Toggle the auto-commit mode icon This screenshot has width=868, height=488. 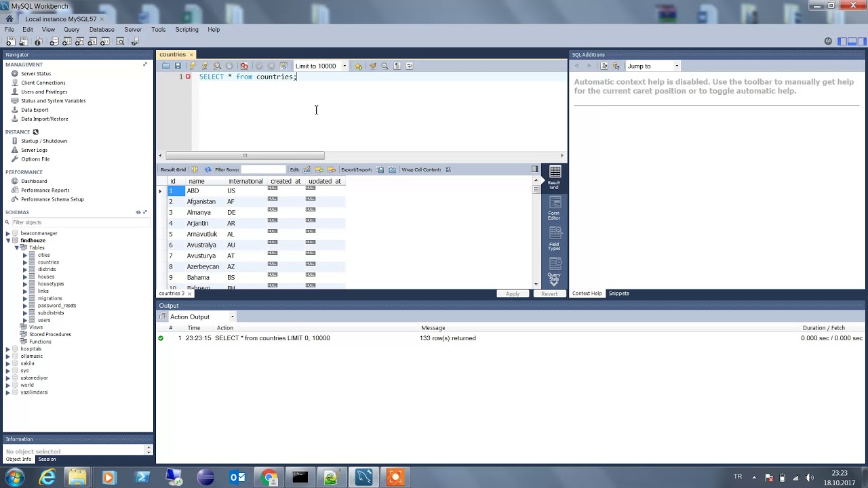click(283, 66)
